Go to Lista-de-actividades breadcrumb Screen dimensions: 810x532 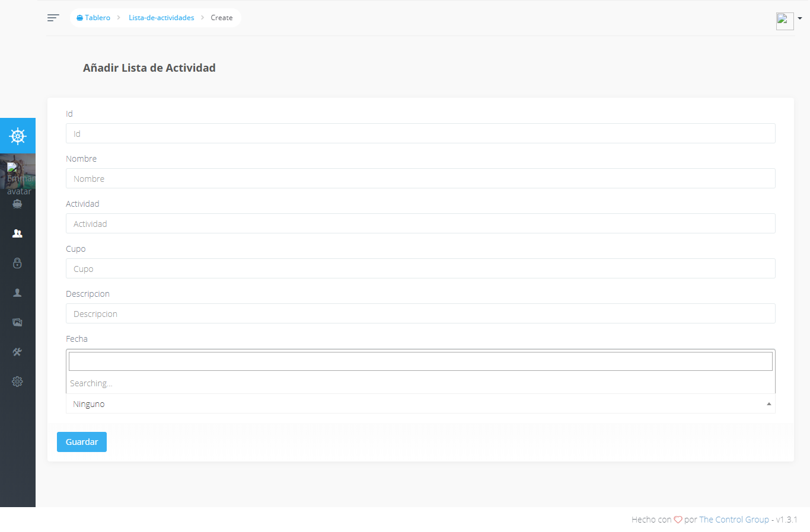tap(161, 18)
